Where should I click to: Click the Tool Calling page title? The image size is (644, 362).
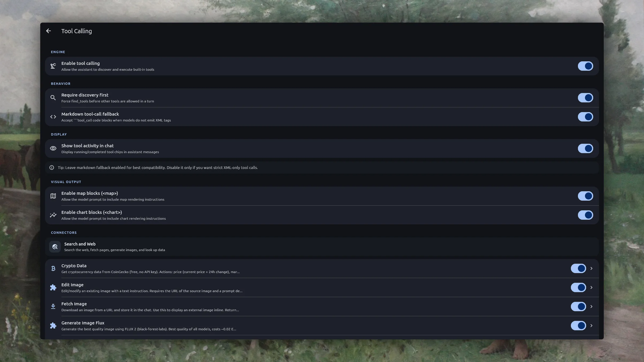coord(76,31)
